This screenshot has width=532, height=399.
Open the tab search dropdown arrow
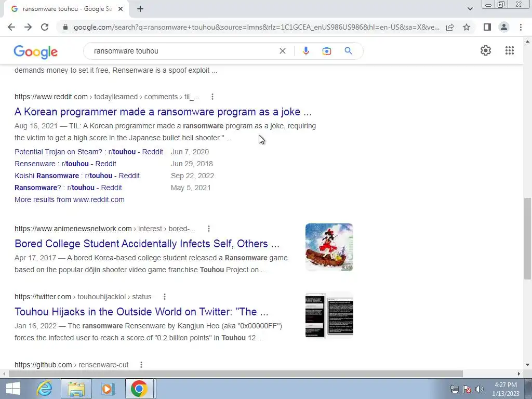470,9
